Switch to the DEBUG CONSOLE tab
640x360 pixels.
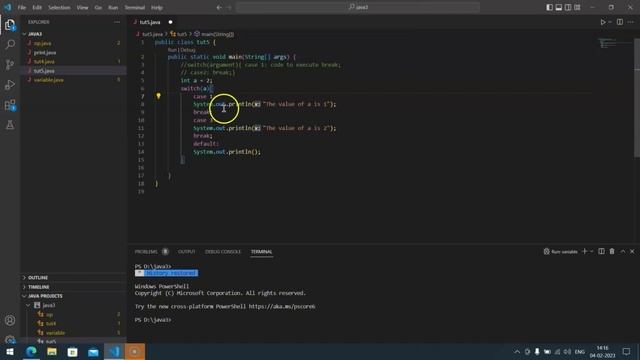223,251
